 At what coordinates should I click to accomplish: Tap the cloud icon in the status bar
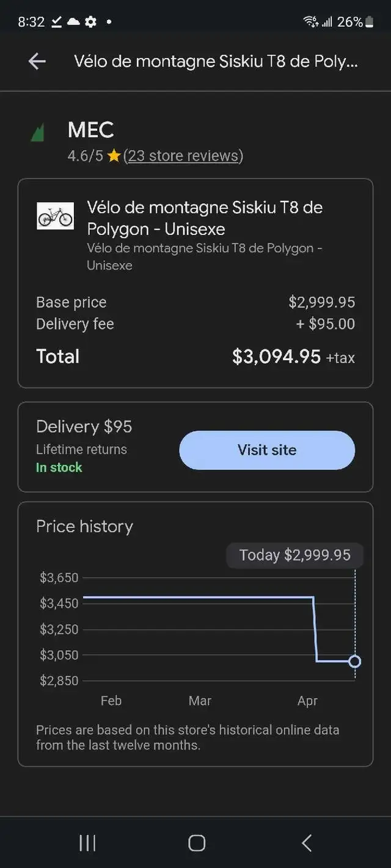coord(73,21)
